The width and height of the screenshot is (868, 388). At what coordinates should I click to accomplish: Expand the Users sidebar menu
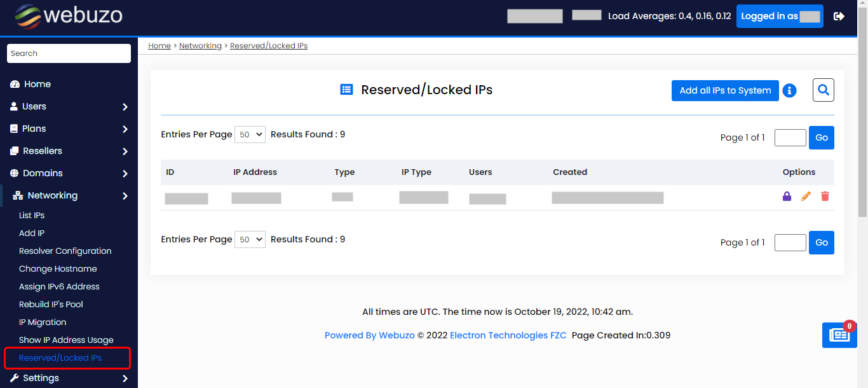(x=69, y=107)
